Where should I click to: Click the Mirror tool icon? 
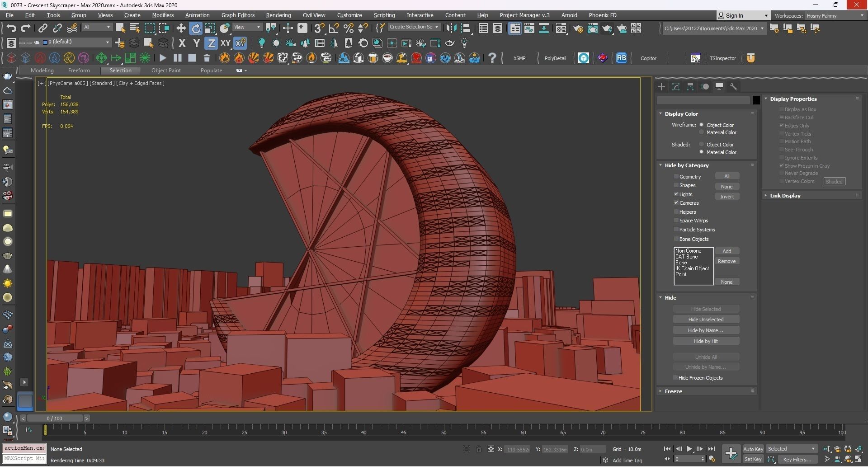tap(451, 28)
